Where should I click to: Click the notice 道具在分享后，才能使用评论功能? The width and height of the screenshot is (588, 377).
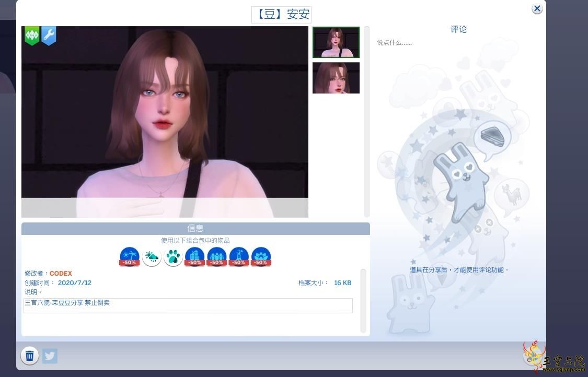pos(459,269)
